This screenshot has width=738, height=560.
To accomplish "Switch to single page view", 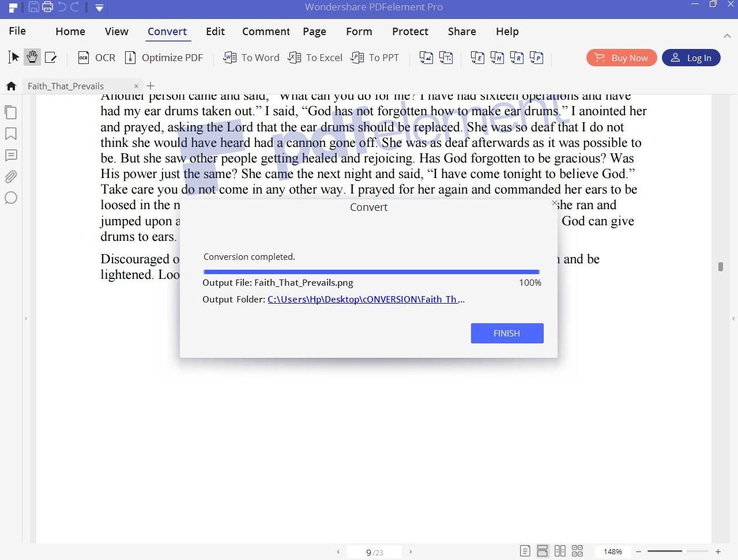I will tap(525, 551).
